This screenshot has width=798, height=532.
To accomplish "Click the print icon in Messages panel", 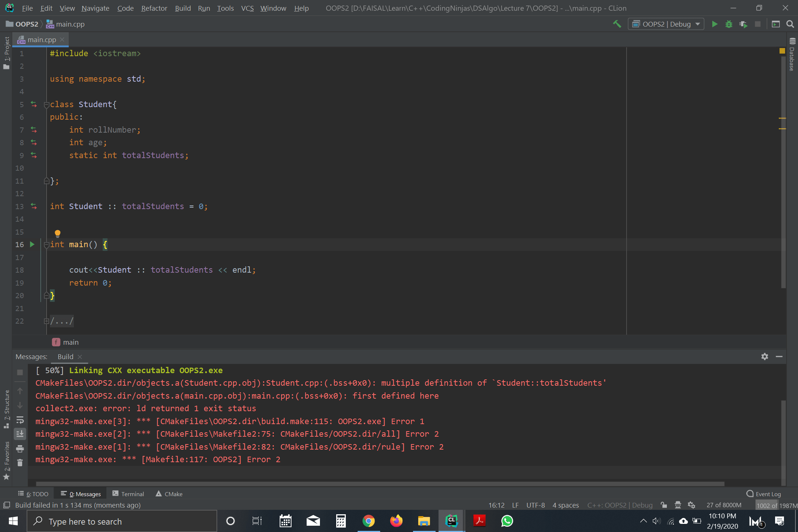I will point(20,449).
